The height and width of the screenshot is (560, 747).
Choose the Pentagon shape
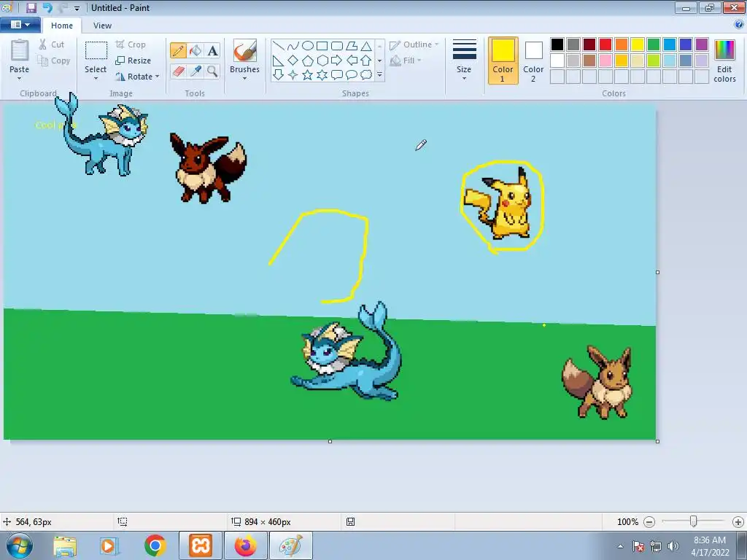[308, 61]
